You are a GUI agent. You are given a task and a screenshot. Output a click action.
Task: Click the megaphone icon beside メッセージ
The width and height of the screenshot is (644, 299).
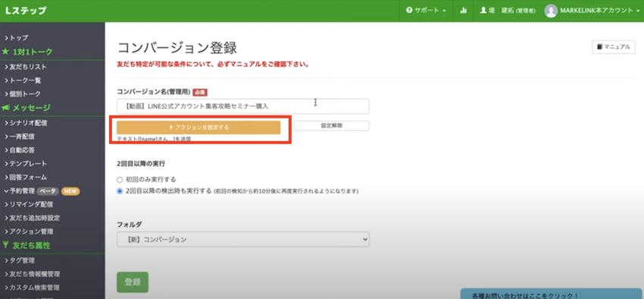pos(6,108)
